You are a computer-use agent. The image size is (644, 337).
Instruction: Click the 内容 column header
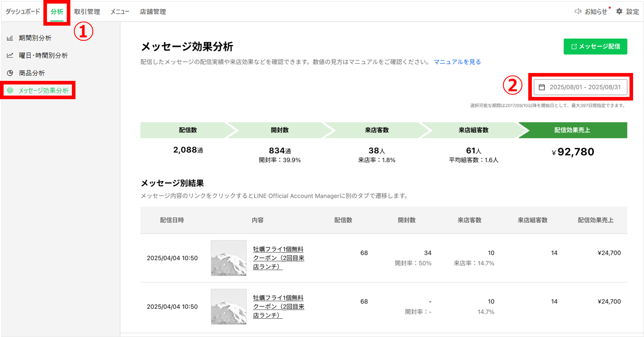(x=257, y=220)
